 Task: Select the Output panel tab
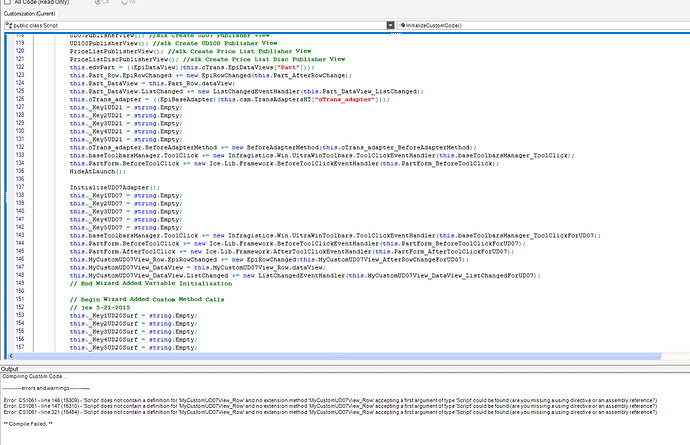click(x=9, y=369)
